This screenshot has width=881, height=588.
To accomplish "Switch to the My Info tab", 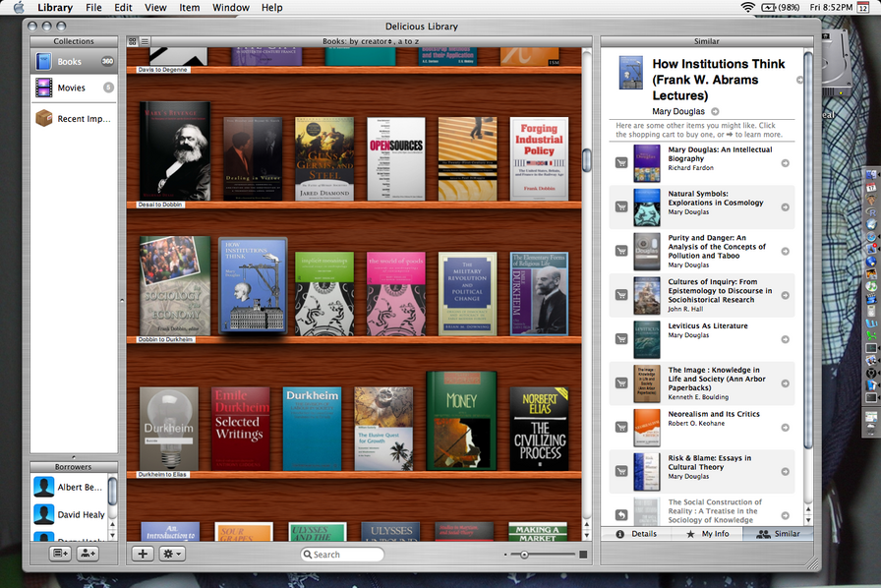I will coord(707,534).
